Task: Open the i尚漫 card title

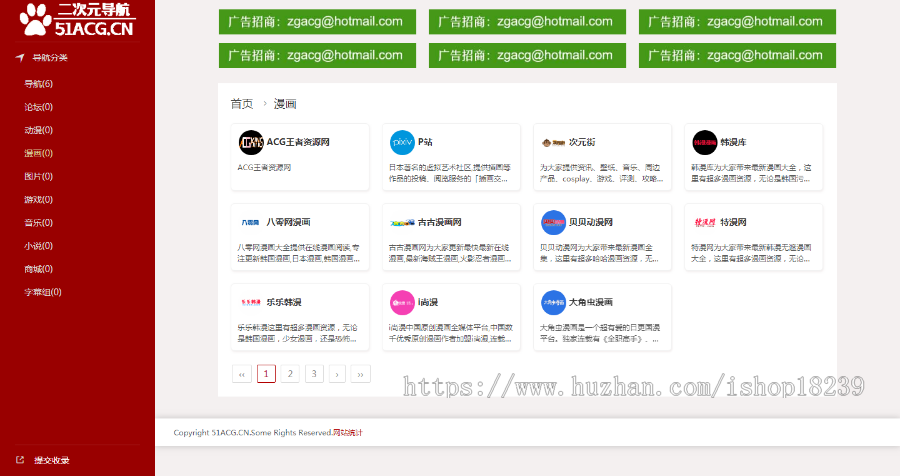Action: [428, 302]
